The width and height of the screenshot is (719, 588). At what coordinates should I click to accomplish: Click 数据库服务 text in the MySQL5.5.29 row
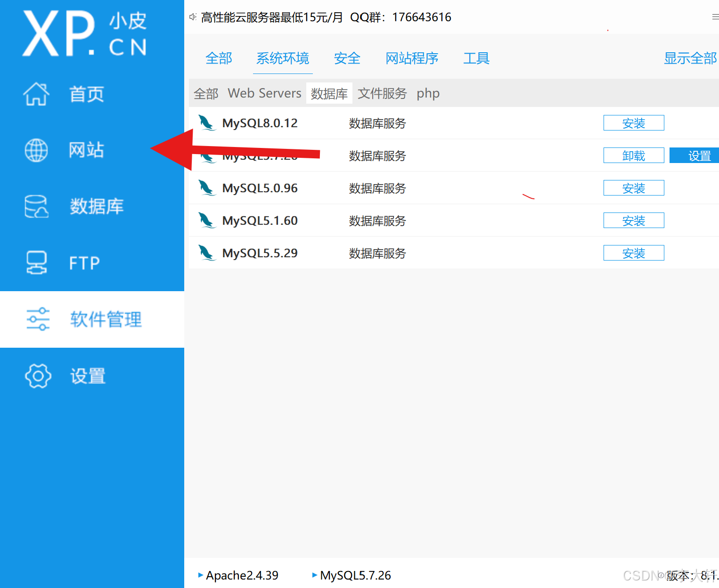(x=377, y=253)
